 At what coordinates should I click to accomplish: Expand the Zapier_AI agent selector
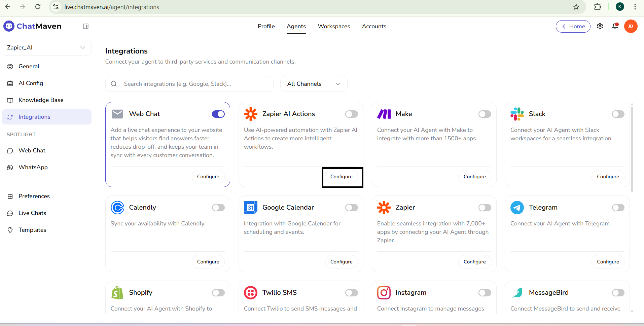(x=46, y=47)
